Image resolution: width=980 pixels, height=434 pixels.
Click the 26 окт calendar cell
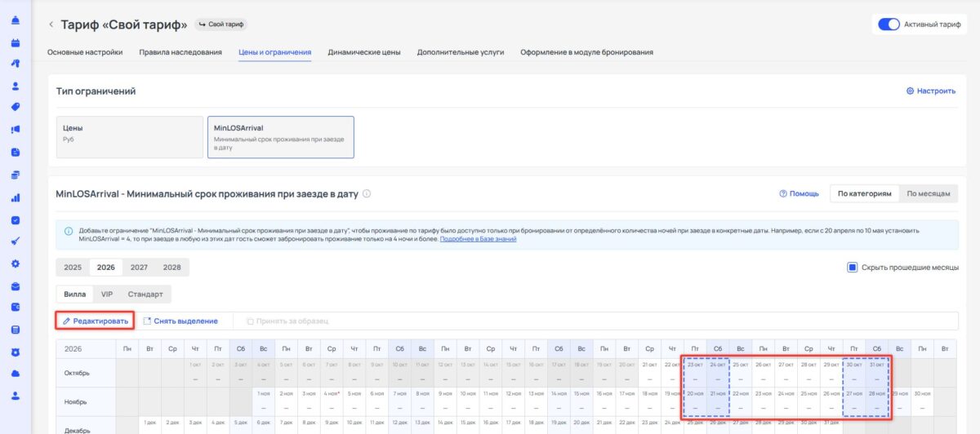[x=764, y=373]
